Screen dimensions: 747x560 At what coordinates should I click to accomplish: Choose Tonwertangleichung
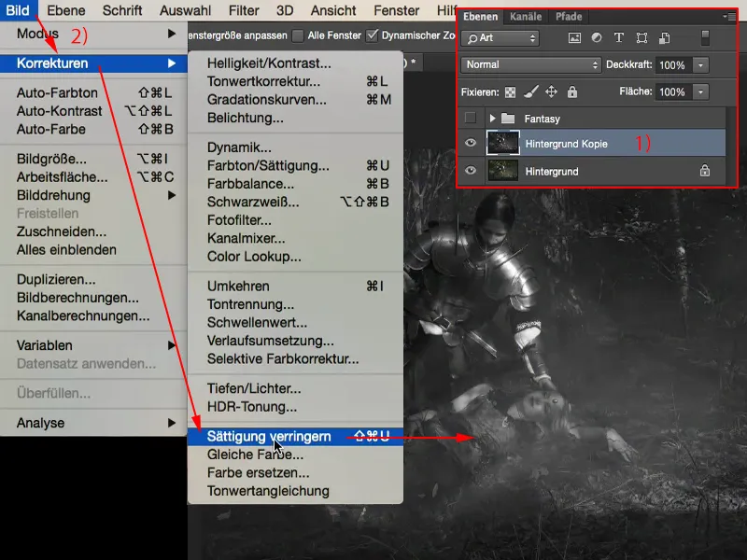pyautogui.click(x=295, y=491)
